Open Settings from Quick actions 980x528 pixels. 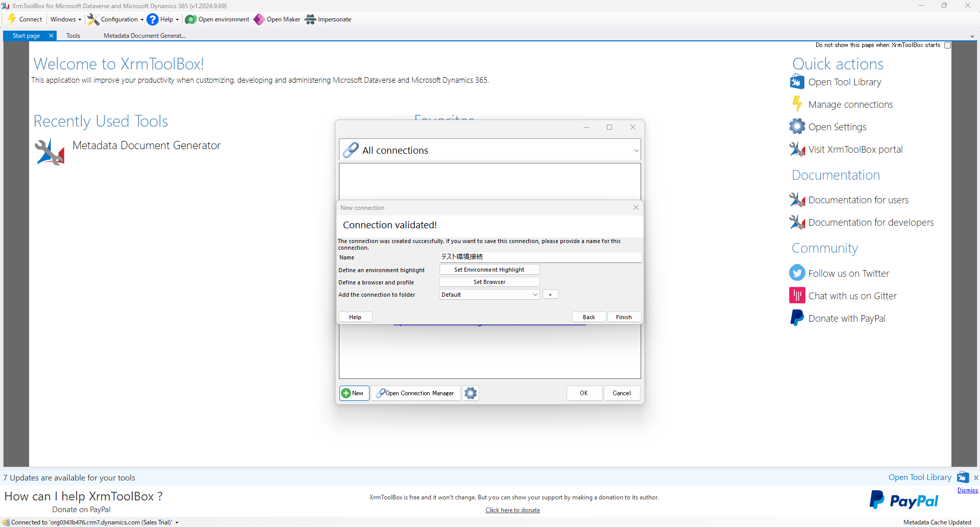pos(837,127)
